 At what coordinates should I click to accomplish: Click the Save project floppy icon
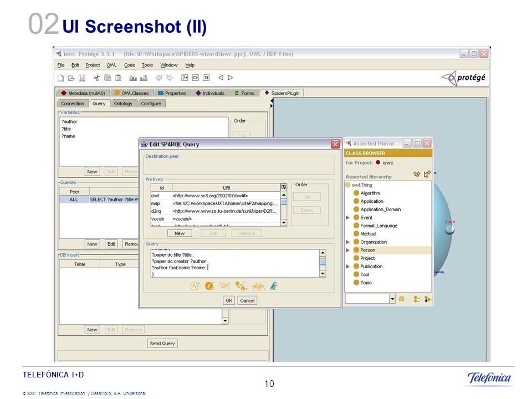coord(82,78)
